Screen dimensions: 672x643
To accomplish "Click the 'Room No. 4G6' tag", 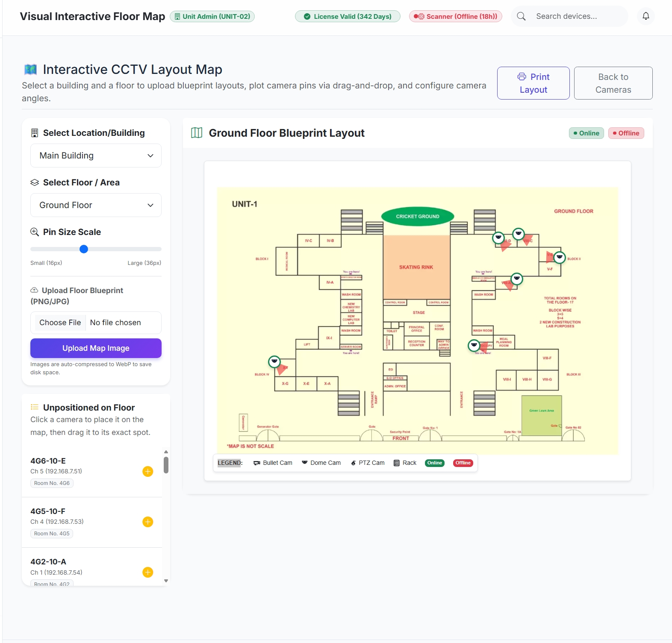I will pos(52,483).
